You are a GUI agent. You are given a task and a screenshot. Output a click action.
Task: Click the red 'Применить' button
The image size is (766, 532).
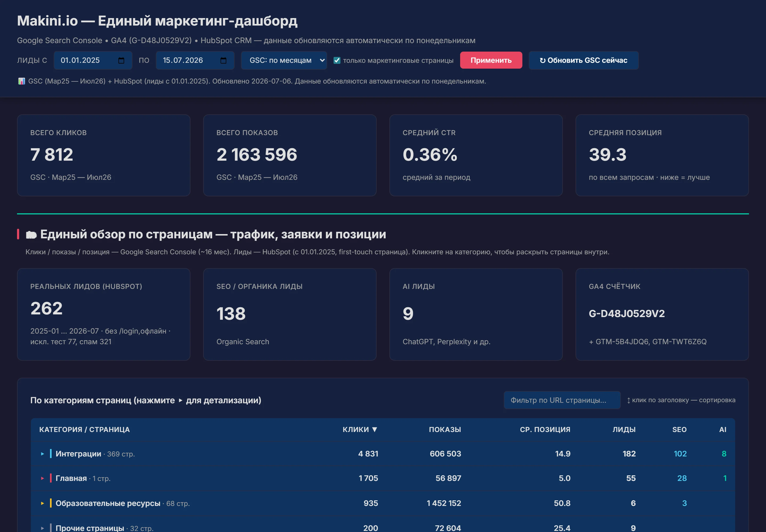pyautogui.click(x=491, y=60)
